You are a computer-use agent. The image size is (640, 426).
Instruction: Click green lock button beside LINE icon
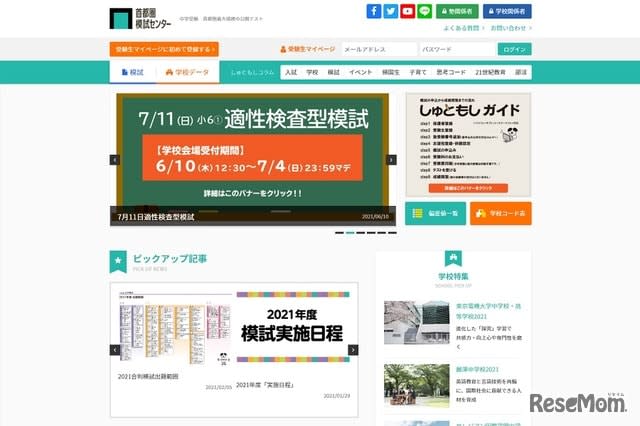pos(457,11)
